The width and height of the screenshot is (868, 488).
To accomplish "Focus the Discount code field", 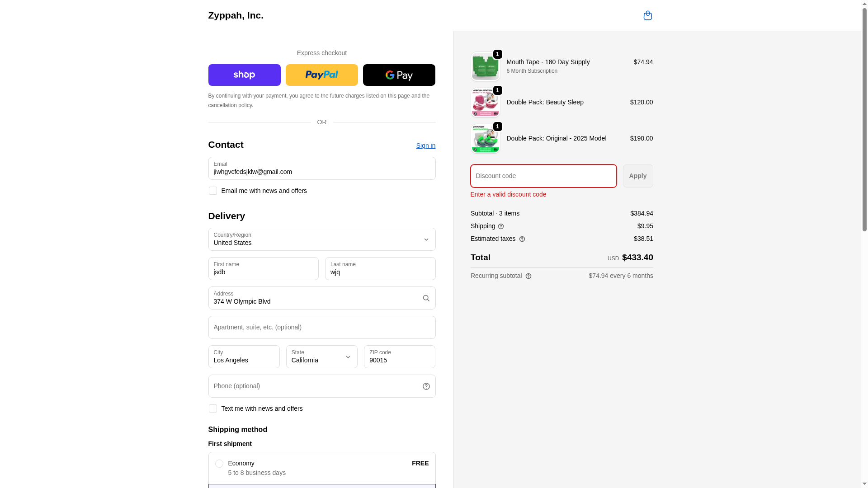I will (543, 176).
